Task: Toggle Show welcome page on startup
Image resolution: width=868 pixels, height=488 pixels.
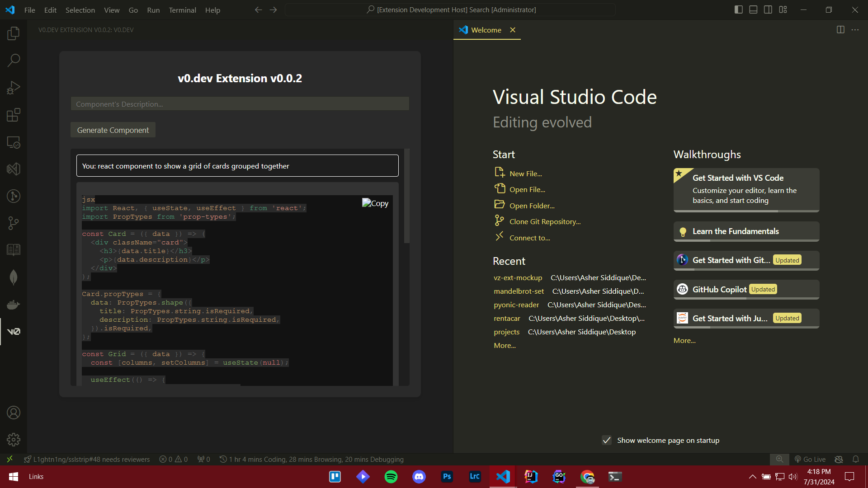Action: (608, 440)
